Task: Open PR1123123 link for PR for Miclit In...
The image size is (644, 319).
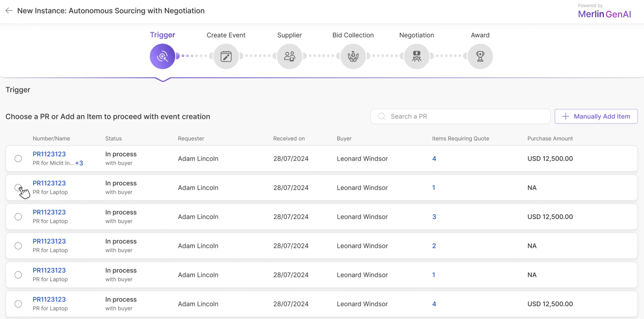Action: click(49, 154)
